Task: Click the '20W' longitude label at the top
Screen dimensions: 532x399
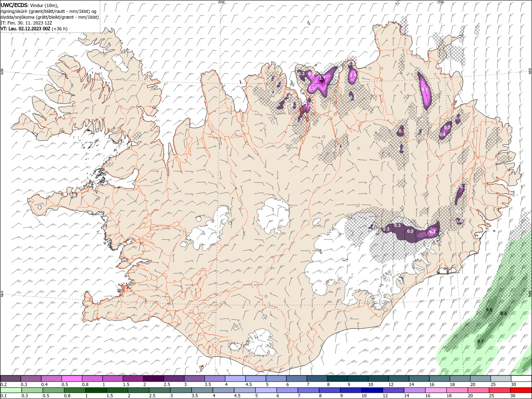Action: click(221, 2)
